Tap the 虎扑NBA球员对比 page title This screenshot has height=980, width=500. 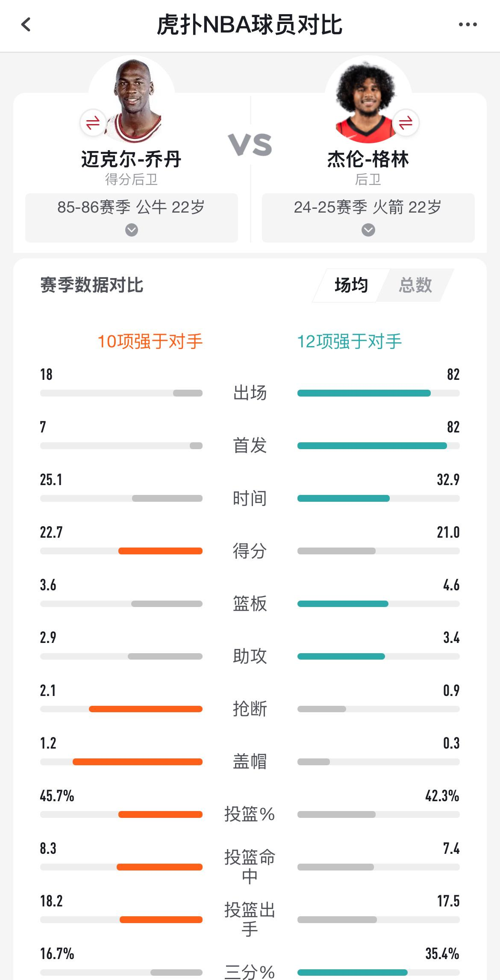coord(250,25)
